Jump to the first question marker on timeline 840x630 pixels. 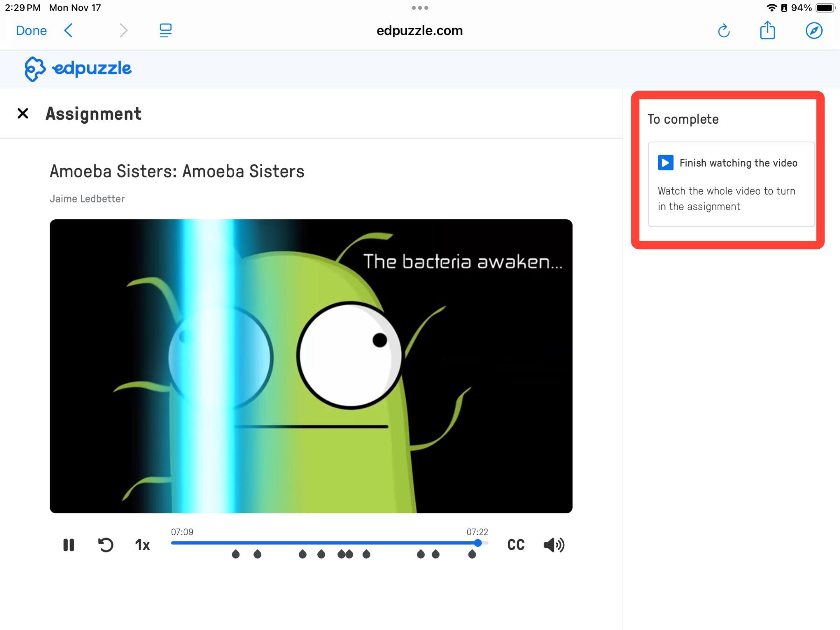click(x=236, y=554)
